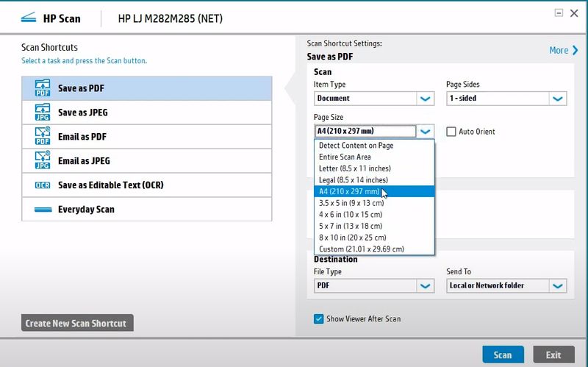The height and width of the screenshot is (367, 588).
Task: Click the OCR icon for Editable Text
Action: (x=43, y=185)
